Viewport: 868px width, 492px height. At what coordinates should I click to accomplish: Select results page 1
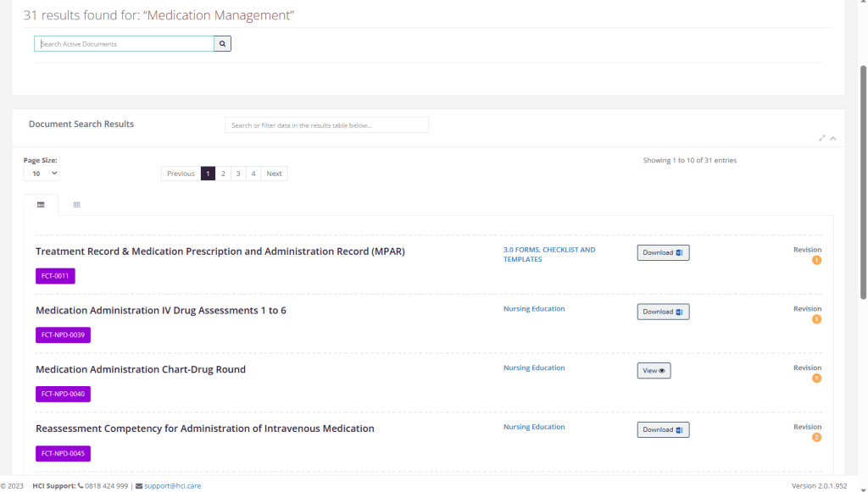[x=209, y=174]
